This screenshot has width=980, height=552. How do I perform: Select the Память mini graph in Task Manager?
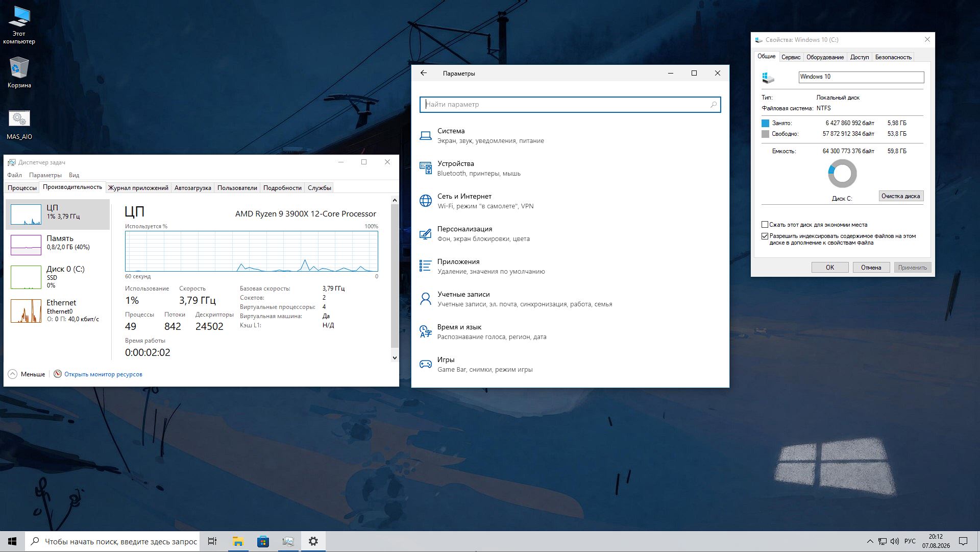click(x=26, y=245)
